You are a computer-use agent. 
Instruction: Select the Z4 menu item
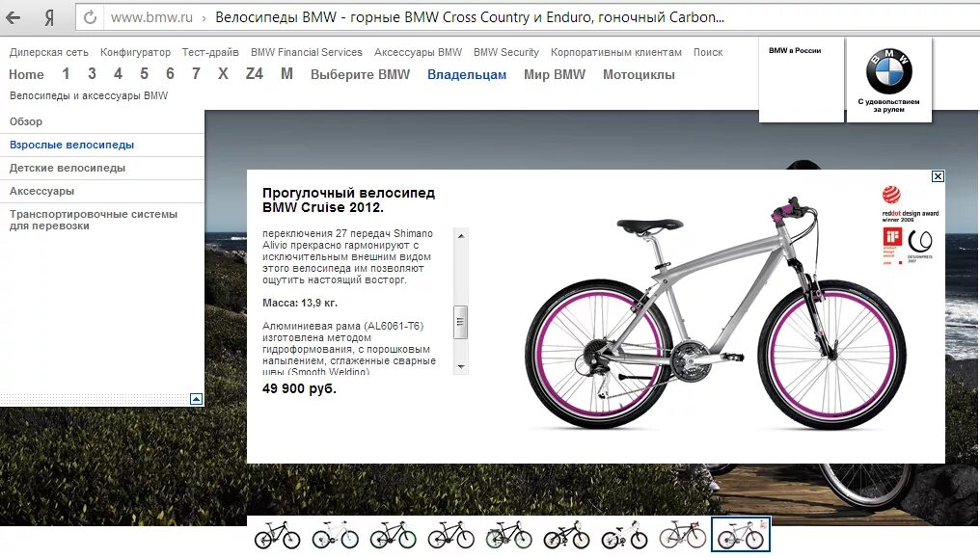coord(255,74)
